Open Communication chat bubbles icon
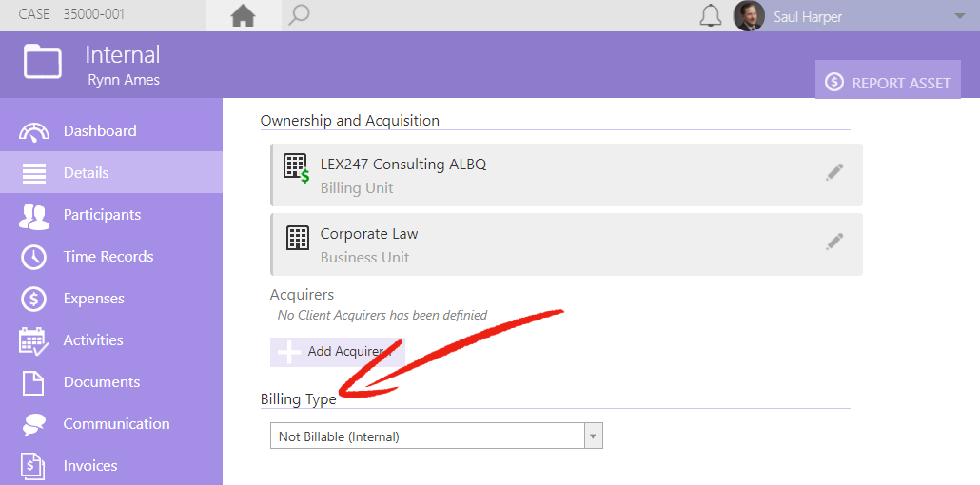 coord(33,425)
